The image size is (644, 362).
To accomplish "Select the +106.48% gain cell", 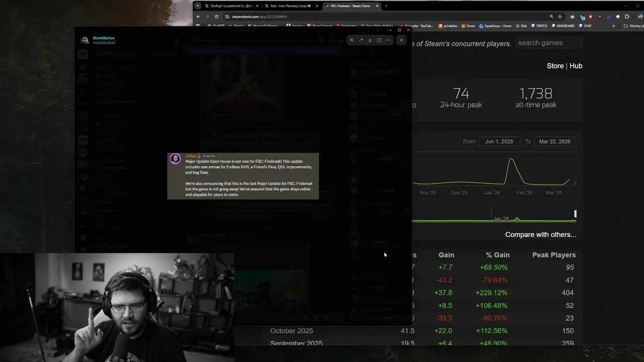I will (x=491, y=306).
